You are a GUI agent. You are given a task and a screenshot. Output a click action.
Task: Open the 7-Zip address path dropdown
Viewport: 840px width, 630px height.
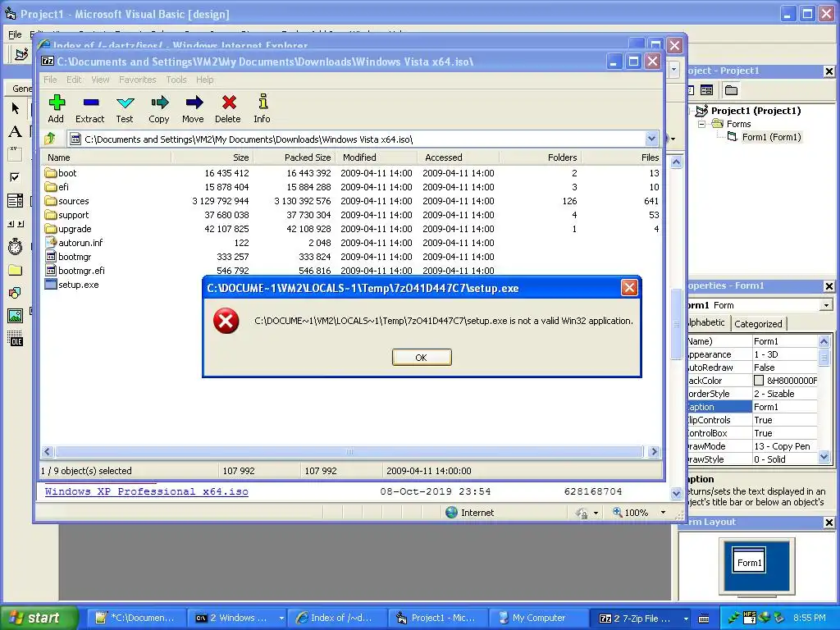point(651,139)
